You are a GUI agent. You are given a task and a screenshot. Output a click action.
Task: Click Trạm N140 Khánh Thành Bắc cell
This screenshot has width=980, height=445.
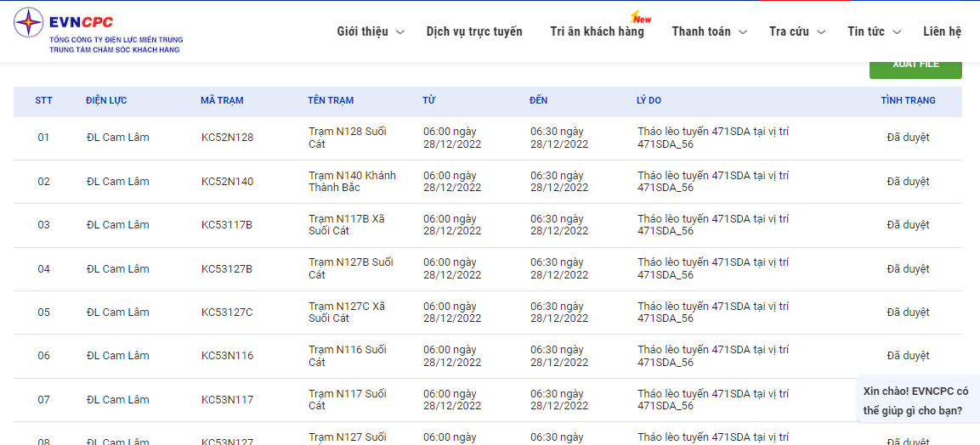pyautogui.click(x=352, y=181)
